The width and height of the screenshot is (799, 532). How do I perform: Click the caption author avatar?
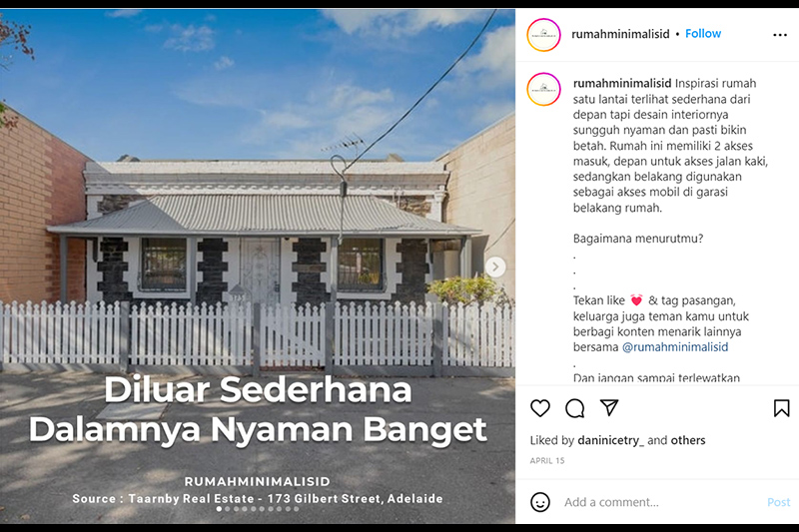543,89
